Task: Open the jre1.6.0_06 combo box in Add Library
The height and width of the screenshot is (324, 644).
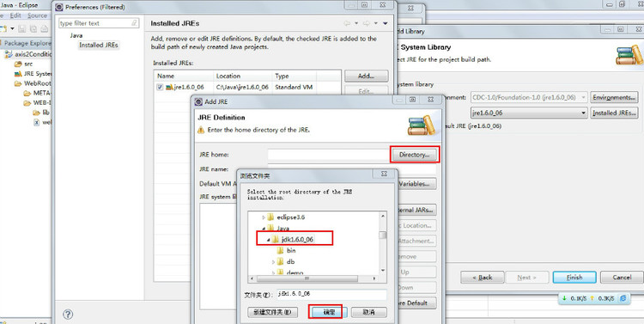Action: pos(529,113)
